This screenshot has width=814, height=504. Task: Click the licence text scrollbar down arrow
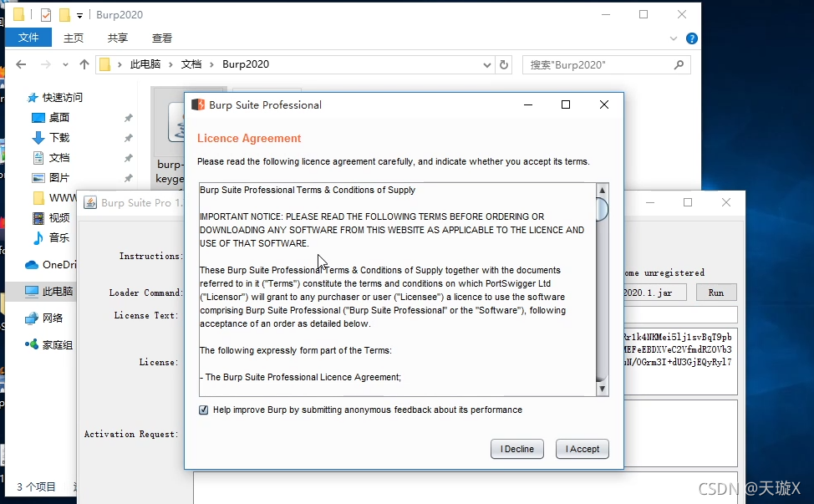tap(602, 388)
